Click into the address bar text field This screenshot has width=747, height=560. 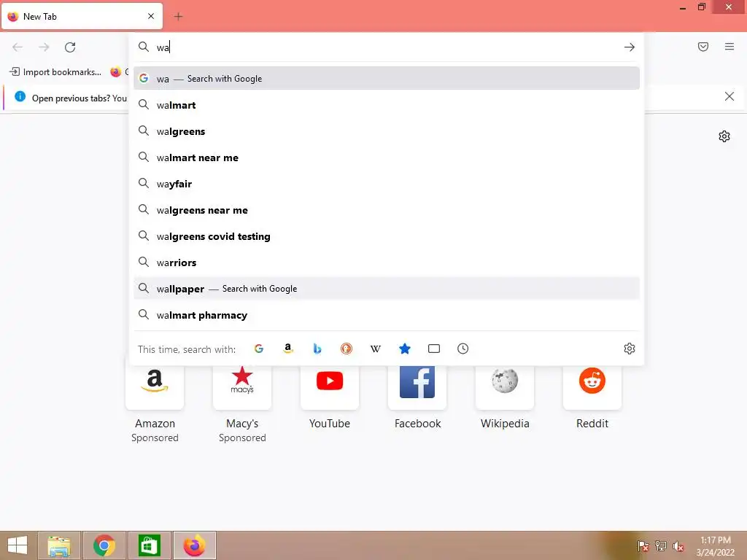coord(386,47)
